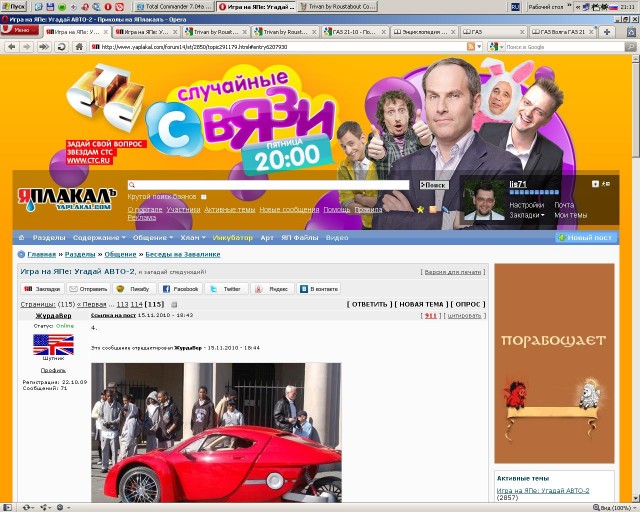The image size is (640, 512).
Task: Click the lis71 user avatar
Action: [484, 200]
